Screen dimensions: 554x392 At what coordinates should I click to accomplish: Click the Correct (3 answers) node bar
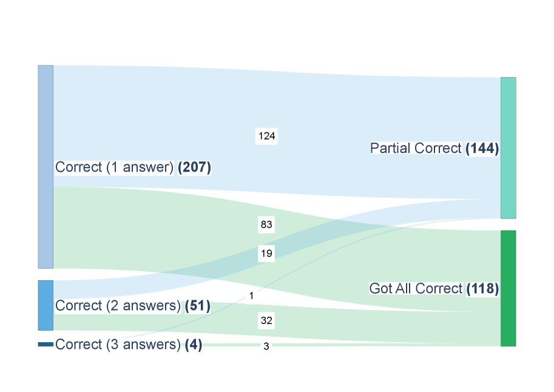(x=46, y=344)
